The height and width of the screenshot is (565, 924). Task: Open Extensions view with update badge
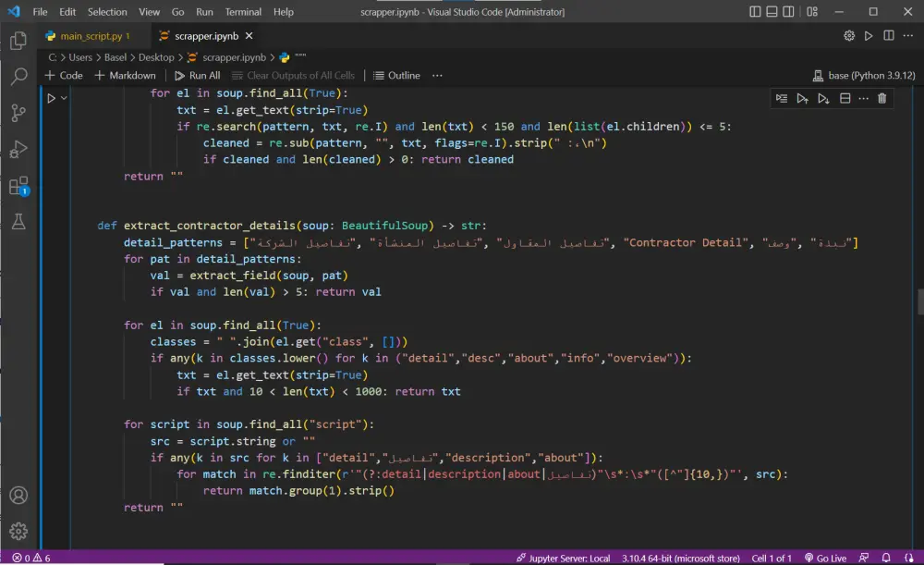click(18, 187)
